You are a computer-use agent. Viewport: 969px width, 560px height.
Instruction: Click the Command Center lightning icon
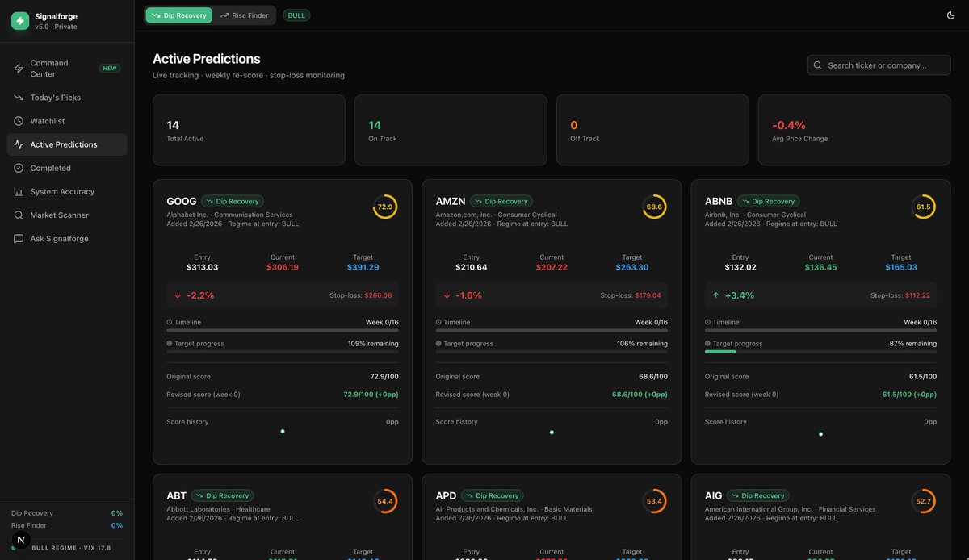coord(19,69)
